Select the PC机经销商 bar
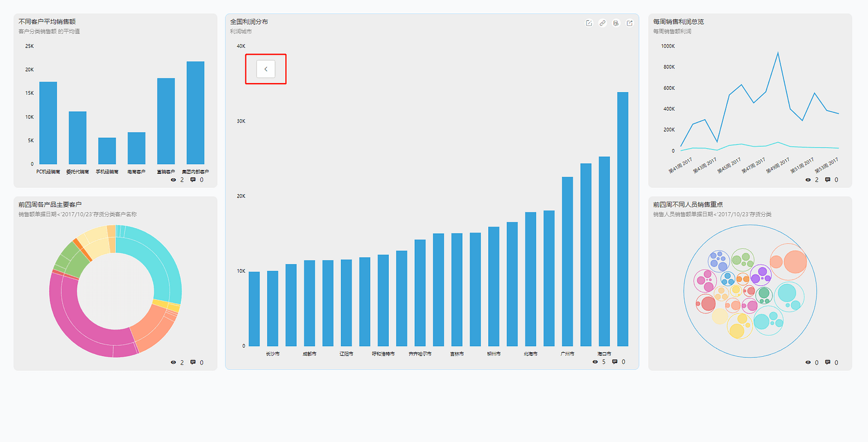The image size is (868, 442). (48, 123)
